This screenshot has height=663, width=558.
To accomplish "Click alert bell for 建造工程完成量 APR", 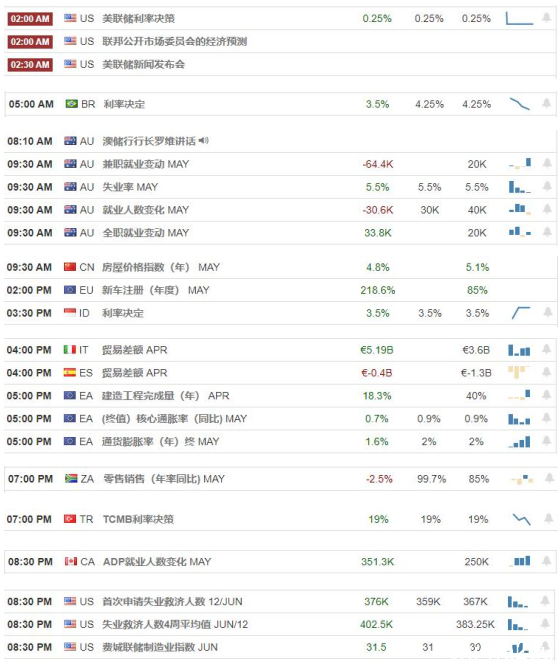I will [x=546, y=395].
